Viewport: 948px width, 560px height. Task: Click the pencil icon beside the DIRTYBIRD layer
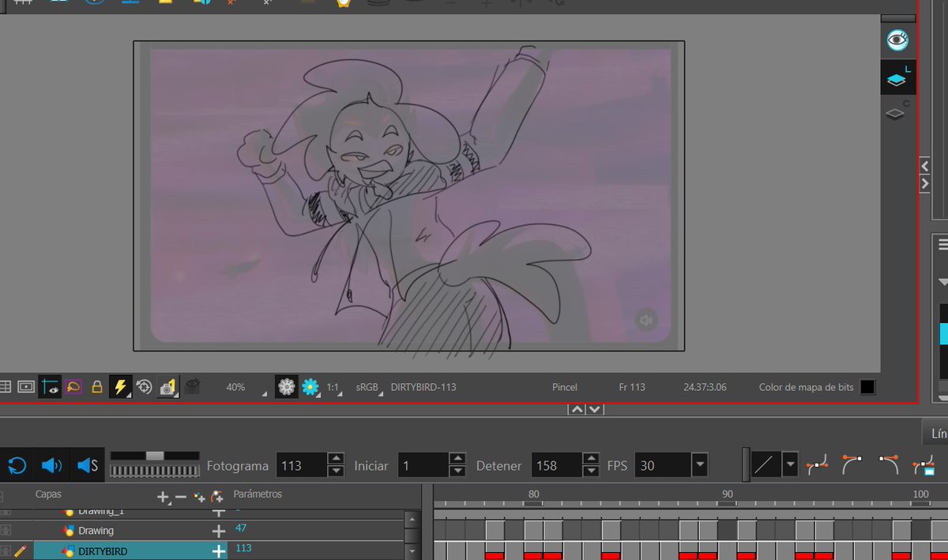click(x=21, y=551)
